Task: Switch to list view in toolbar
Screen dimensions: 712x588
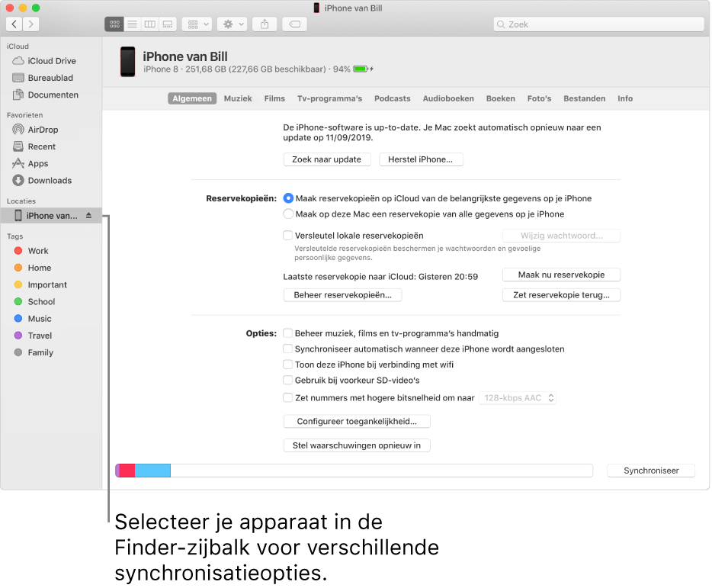Action: [132, 24]
